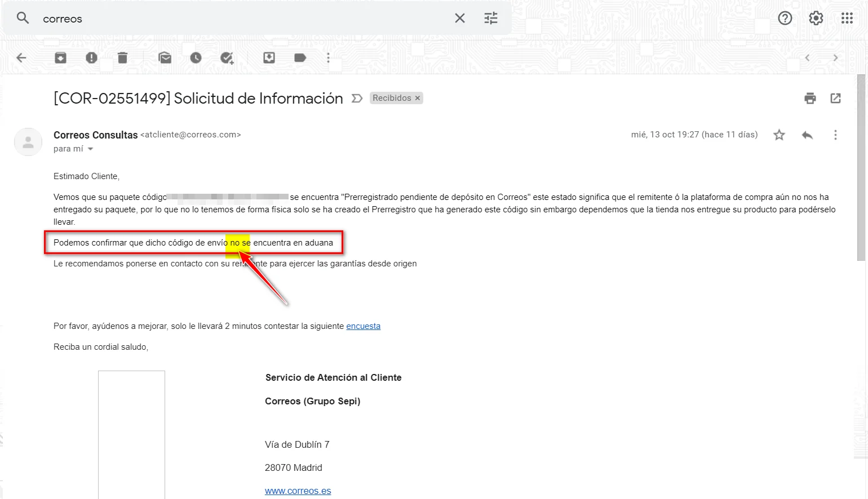This screenshot has height=499, width=868.
Task: Click the sender avatar
Action: [28, 142]
